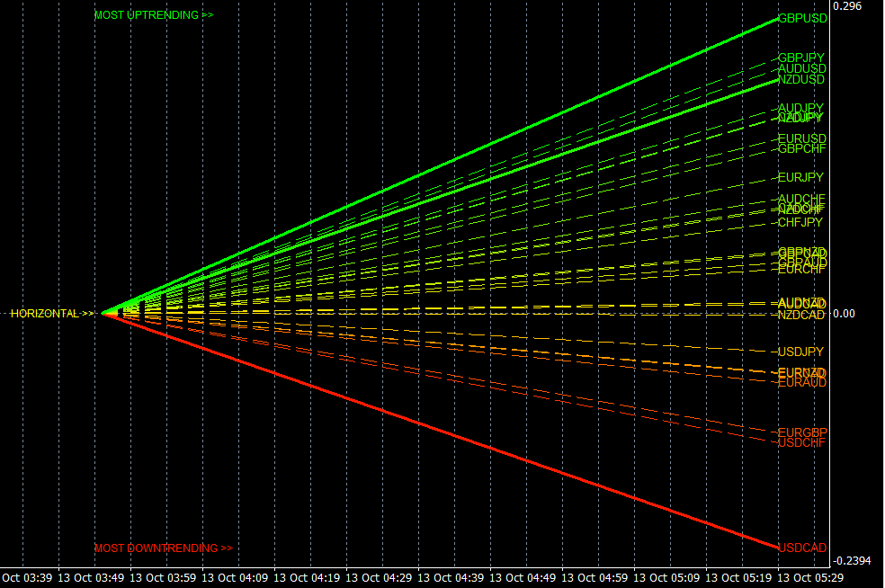
Task: Click the -0.2394 value on price scale
Action: click(x=852, y=561)
